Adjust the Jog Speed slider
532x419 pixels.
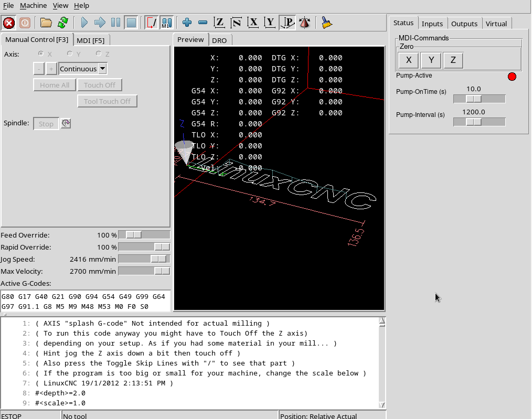pos(144,259)
